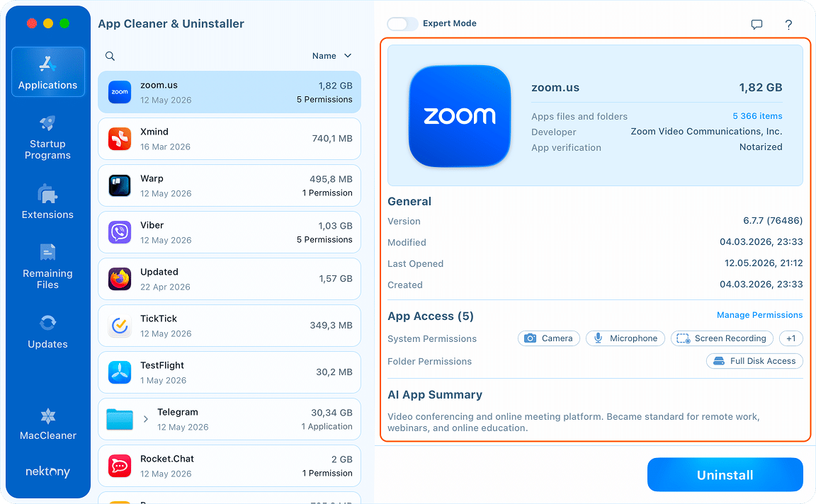This screenshot has height=504, width=816.
Task: Select the Warp app icon
Action: [x=120, y=185]
